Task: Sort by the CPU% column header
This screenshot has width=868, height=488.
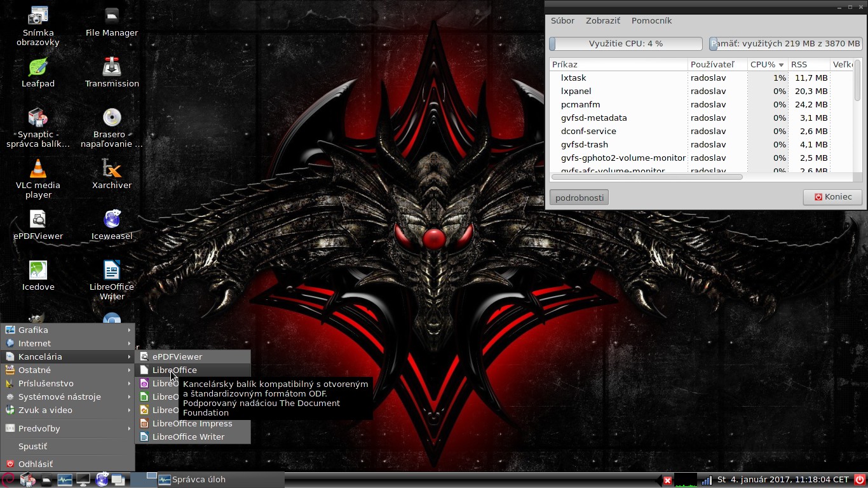Action: coord(767,65)
